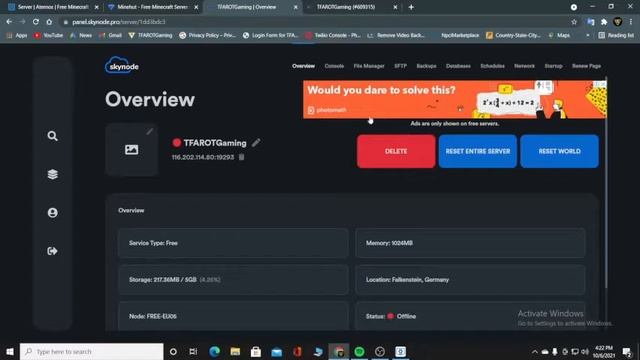Open the Maps bookmark
Screen dimensions: 640x360
(x=559, y=36)
